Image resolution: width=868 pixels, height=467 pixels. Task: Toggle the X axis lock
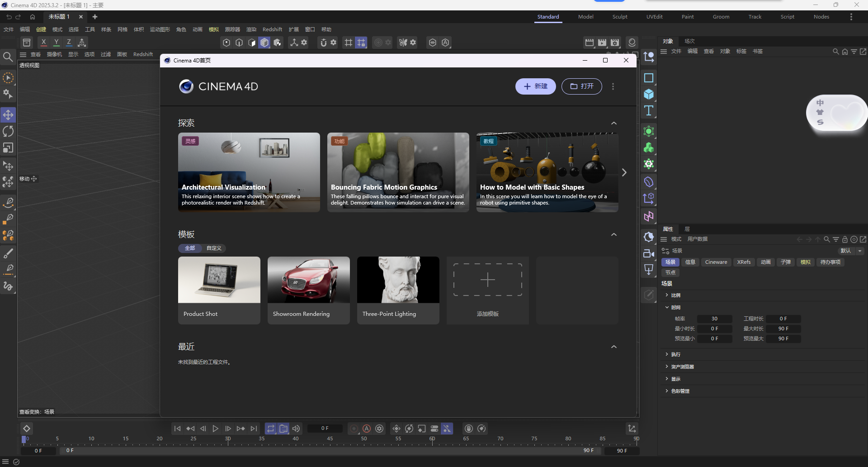pyautogui.click(x=43, y=42)
